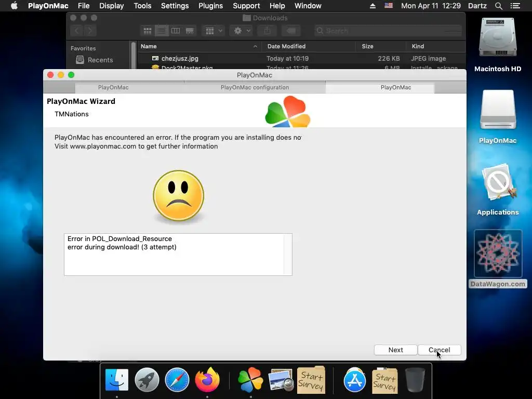Click the sad face error icon
The height and width of the screenshot is (399, 532).
pos(179,196)
